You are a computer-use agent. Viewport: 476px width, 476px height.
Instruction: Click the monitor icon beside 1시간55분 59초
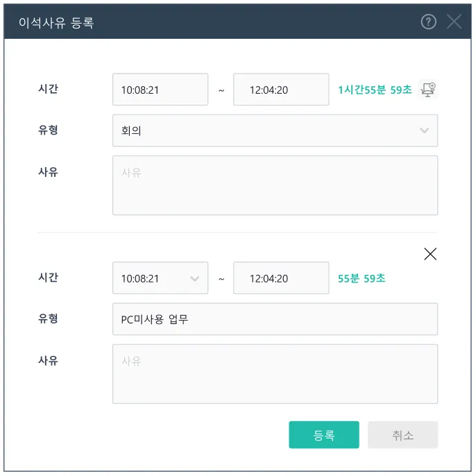(x=430, y=90)
